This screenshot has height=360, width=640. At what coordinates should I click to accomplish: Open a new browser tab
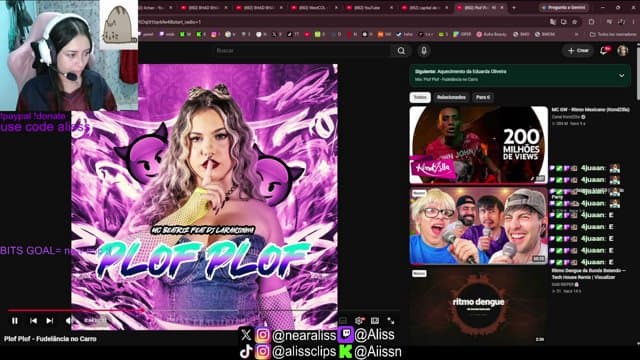pyautogui.click(x=514, y=7)
